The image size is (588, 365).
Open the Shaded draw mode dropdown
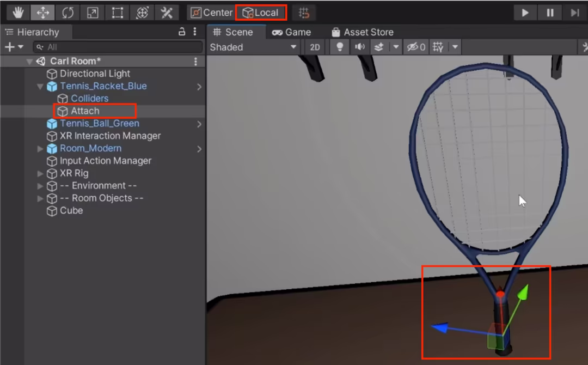pos(253,47)
